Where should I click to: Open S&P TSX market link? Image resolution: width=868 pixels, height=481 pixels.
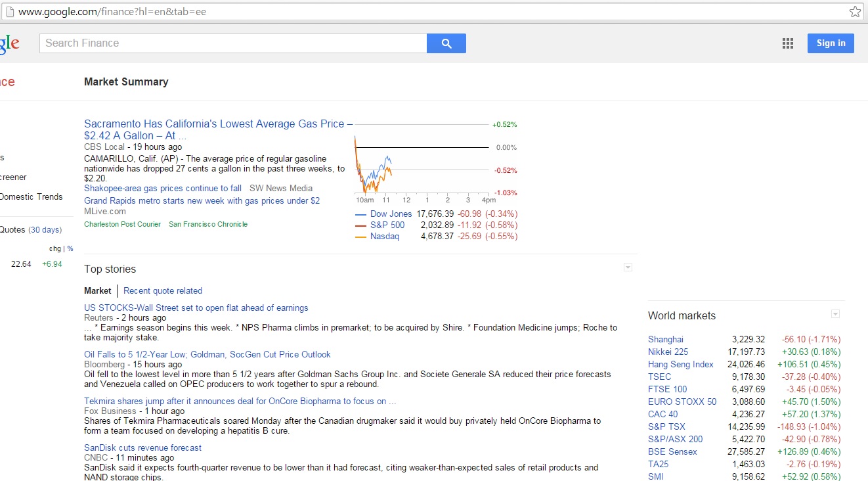(x=666, y=426)
